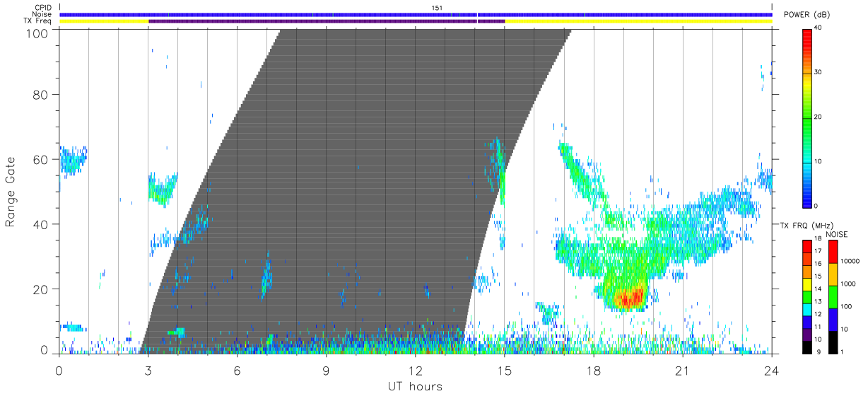Screen dimensions: 868x401
Task: Pick the yellow NOISE swatch between 1000 and 10000
Action: click(x=833, y=274)
